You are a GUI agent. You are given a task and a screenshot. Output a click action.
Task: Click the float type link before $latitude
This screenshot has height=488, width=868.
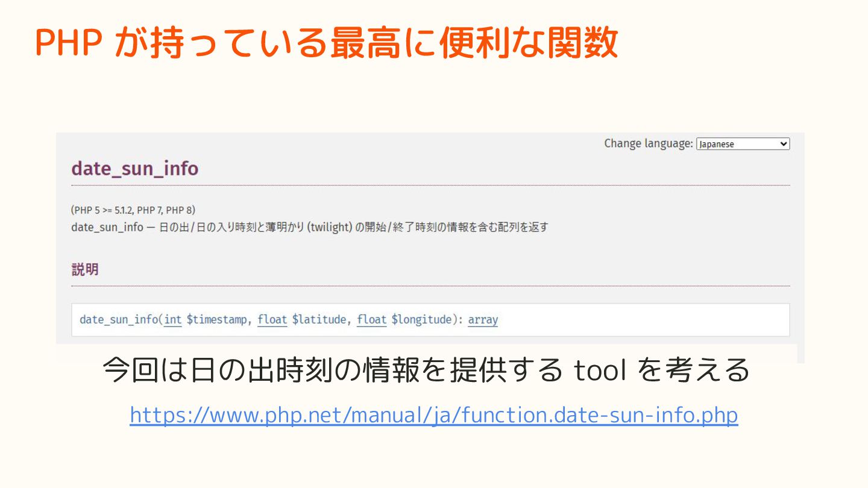pos(272,320)
